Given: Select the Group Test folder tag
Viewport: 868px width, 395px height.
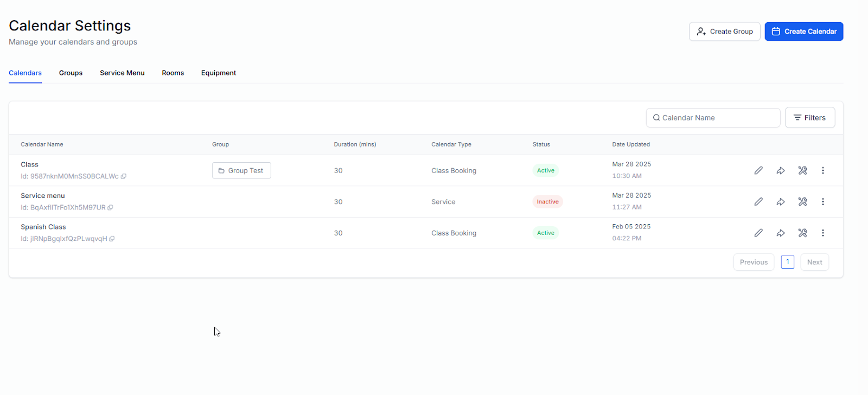Looking at the screenshot, I should point(241,170).
